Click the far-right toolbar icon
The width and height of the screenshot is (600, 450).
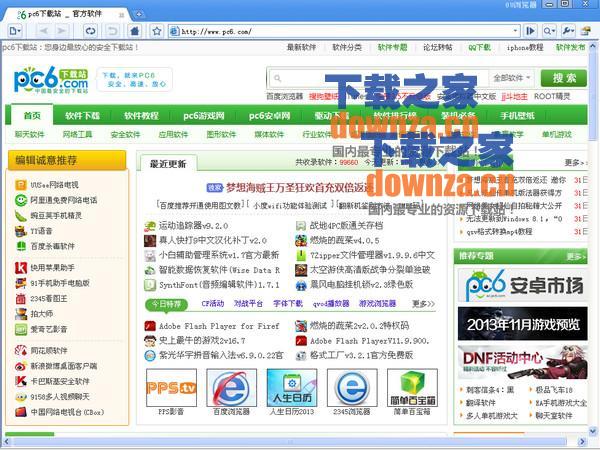pos(585,31)
